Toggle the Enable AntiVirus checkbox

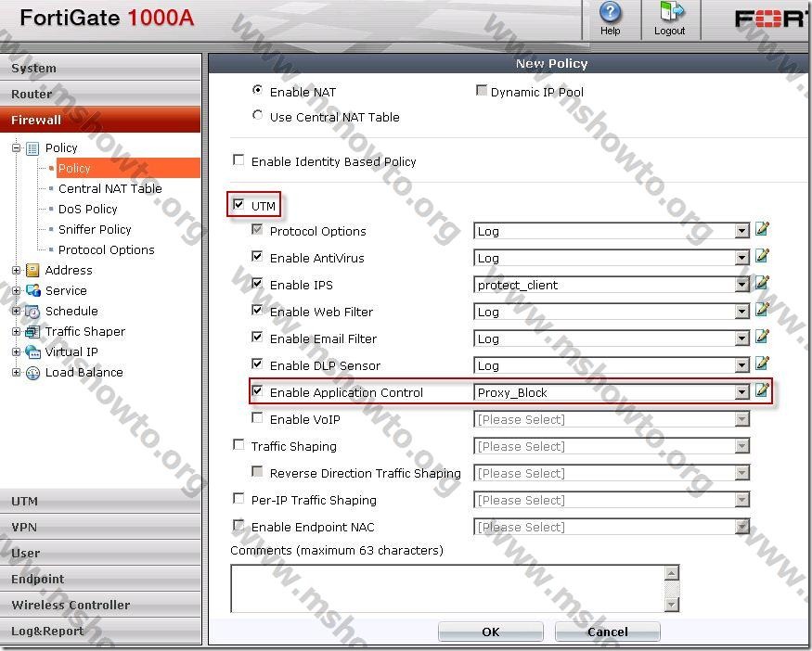pyautogui.click(x=257, y=256)
